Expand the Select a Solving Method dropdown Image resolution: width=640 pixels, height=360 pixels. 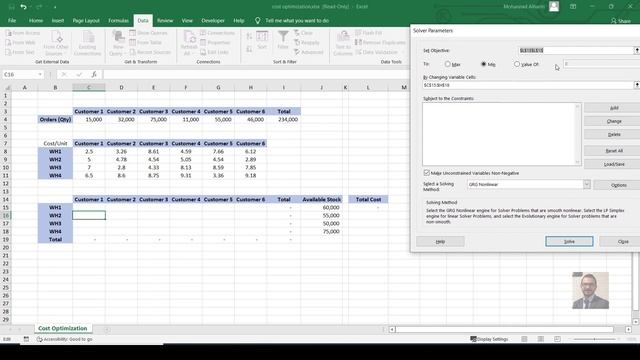click(587, 184)
